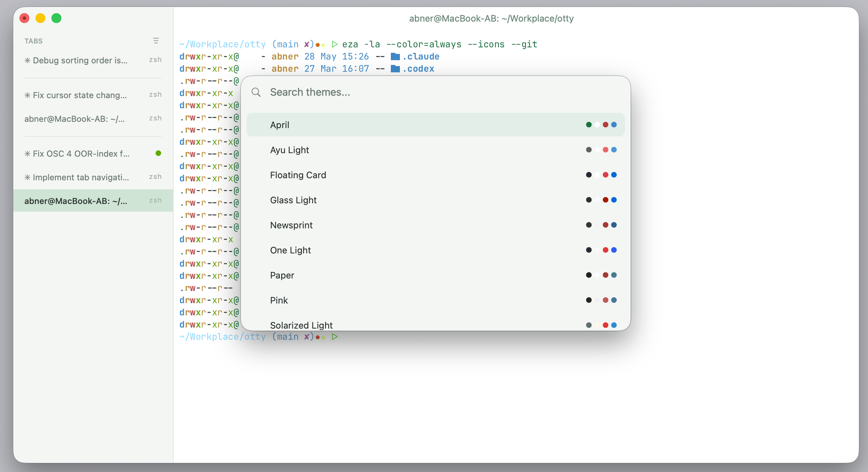This screenshot has height=472, width=868.
Task: Choose the Floating Card theme
Action: (436, 175)
